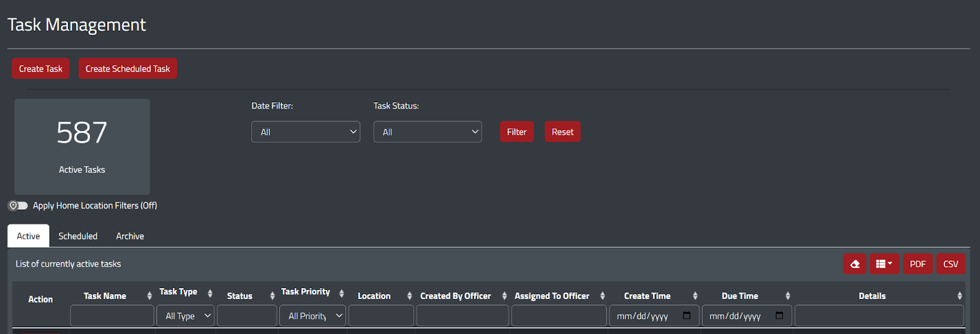Click the Create Scheduled Task button
The width and height of the screenshot is (980, 334).
coord(127,69)
